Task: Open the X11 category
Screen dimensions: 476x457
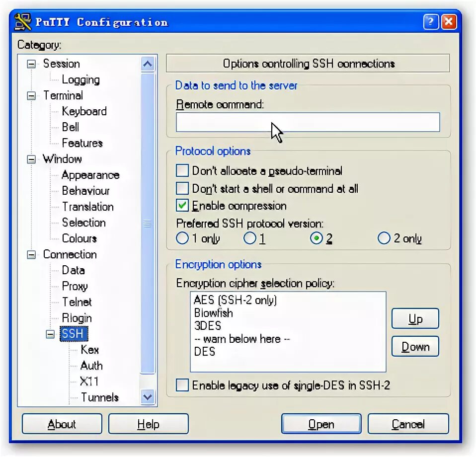Action: (89, 381)
